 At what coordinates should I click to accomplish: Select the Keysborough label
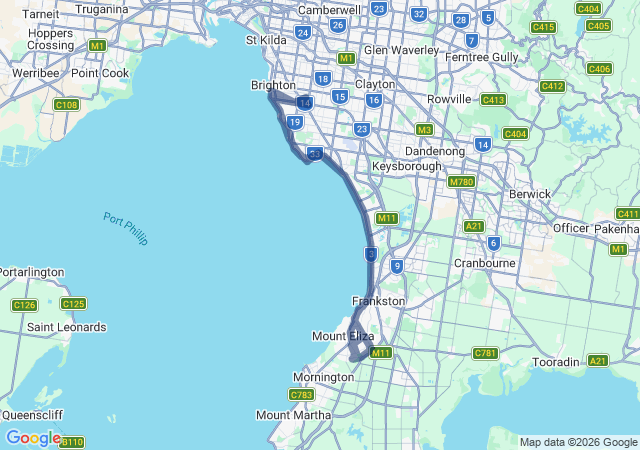(407, 167)
